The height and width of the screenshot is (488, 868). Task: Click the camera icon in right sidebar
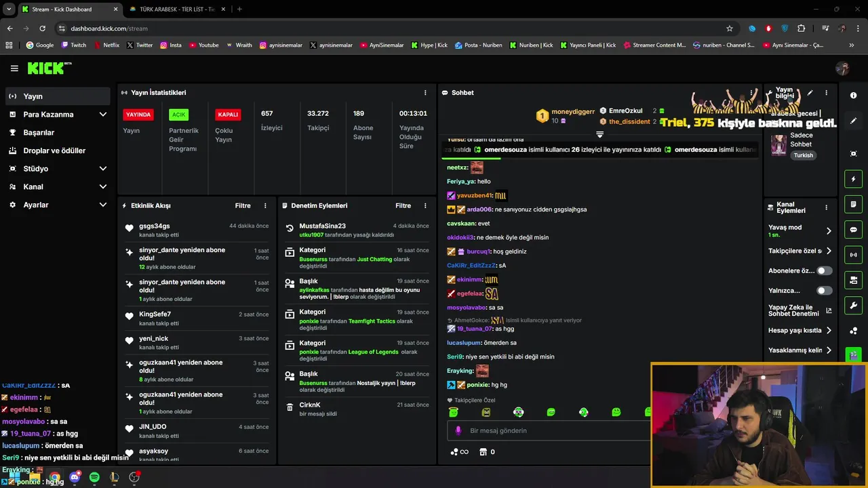pos(854,280)
